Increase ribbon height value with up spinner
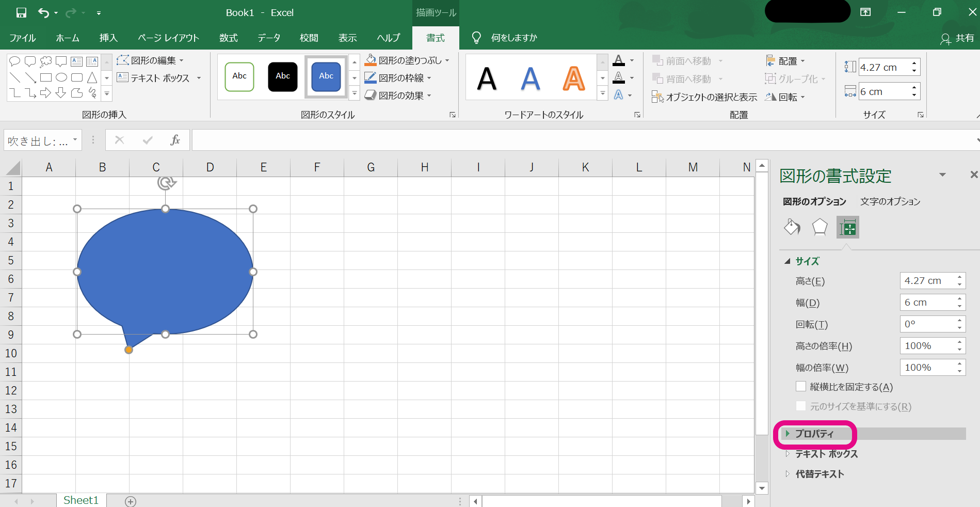This screenshot has width=980, height=507. 914,64
